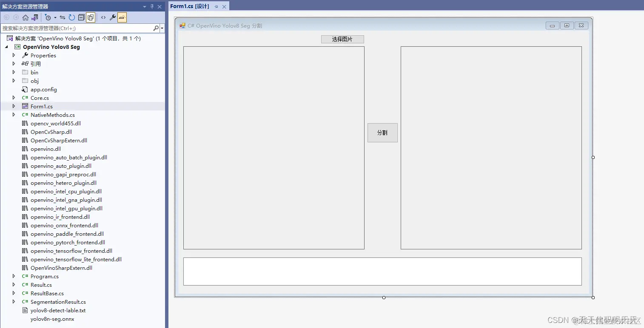This screenshot has width=644, height=328.
Task: Collapse all items in Solution Explorer
Action: click(x=81, y=17)
